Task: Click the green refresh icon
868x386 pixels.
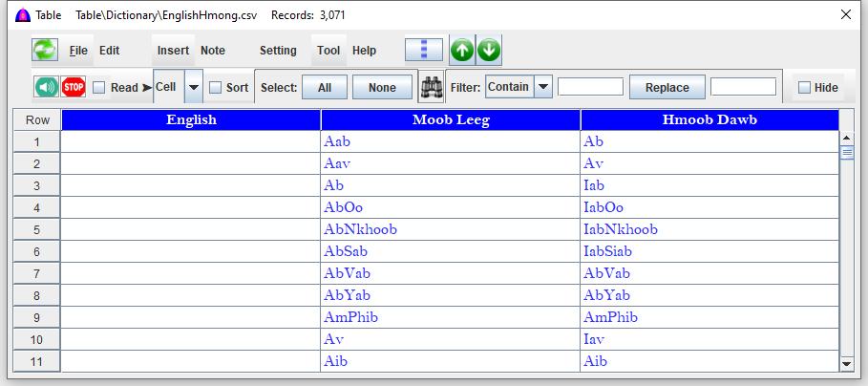Action: coord(45,51)
